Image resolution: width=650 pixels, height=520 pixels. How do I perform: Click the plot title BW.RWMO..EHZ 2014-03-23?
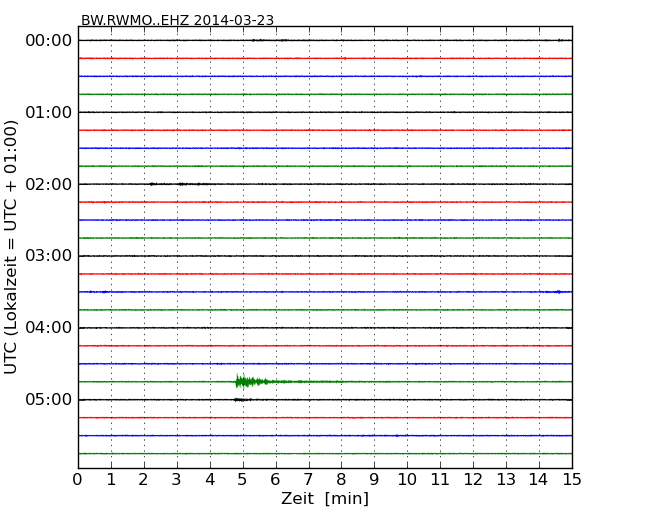click(177, 20)
